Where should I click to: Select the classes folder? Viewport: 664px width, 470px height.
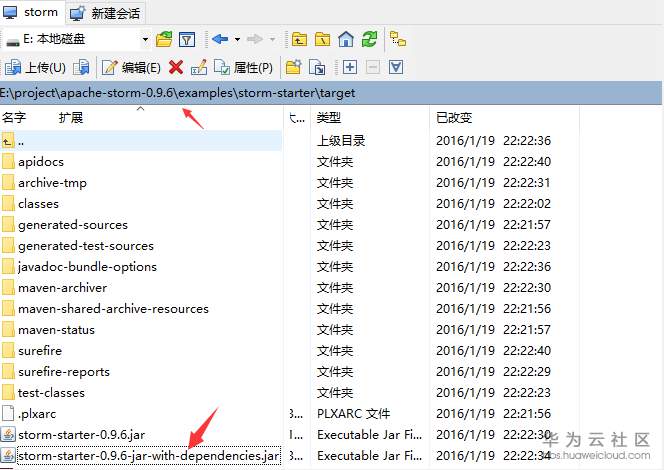(x=38, y=204)
